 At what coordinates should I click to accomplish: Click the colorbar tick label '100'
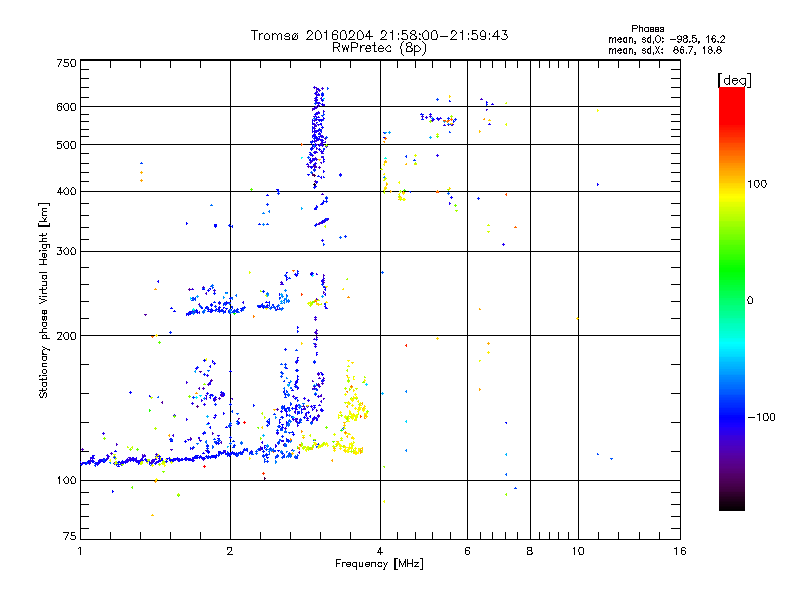pos(757,184)
